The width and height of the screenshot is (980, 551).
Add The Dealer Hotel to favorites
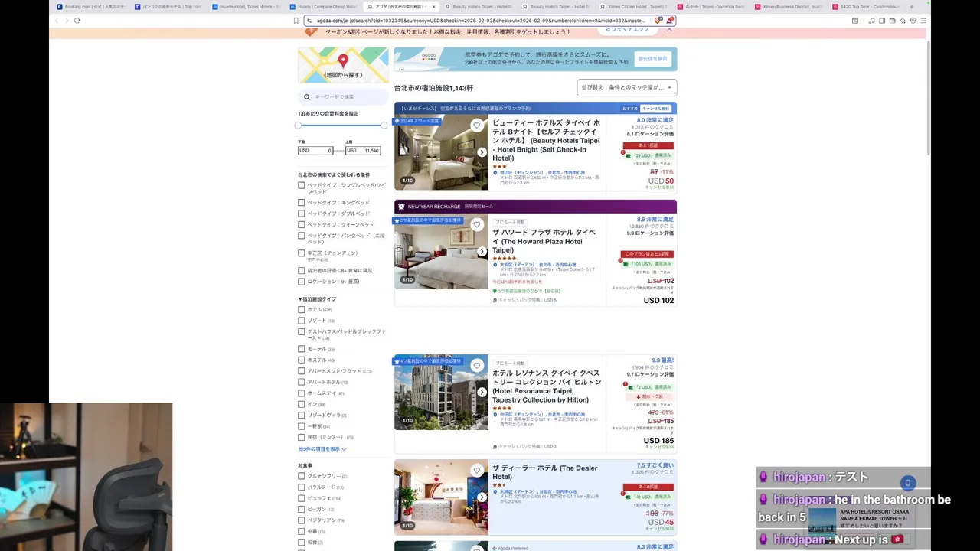tap(477, 471)
